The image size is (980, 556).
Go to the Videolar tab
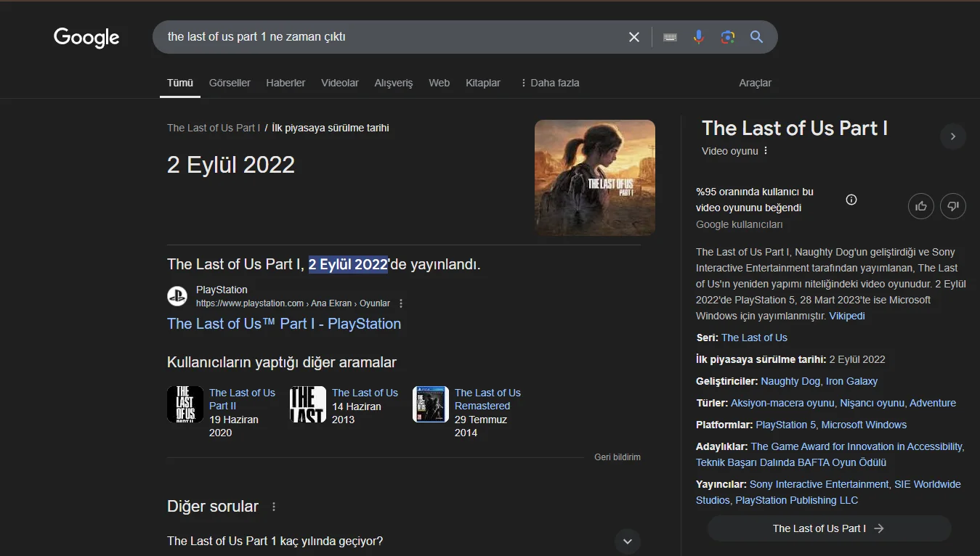(x=340, y=83)
